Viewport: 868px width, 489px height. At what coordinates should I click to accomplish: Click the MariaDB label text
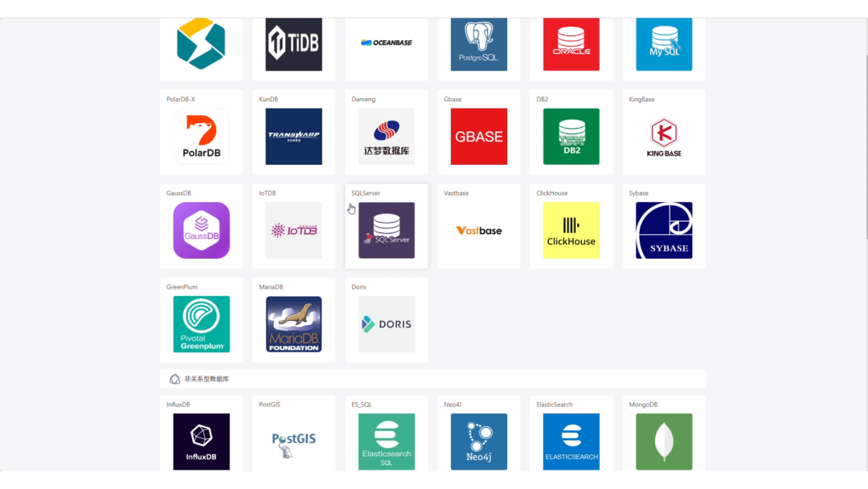pyautogui.click(x=271, y=287)
